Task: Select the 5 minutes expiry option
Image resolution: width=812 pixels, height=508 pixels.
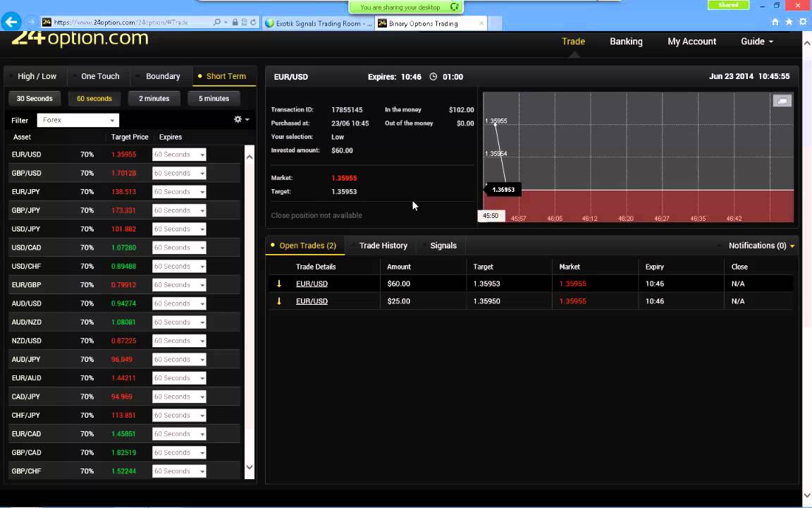Action: pyautogui.click(x=214, y=99)
